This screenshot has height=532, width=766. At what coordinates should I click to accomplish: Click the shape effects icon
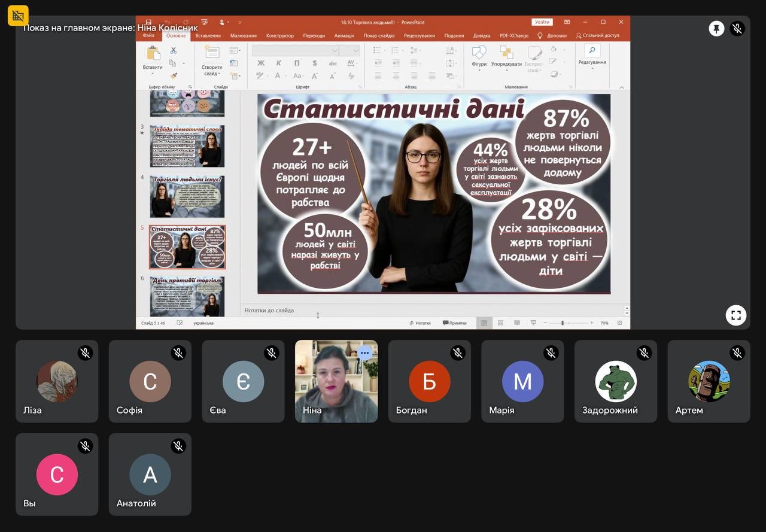[x=554, y=74]
